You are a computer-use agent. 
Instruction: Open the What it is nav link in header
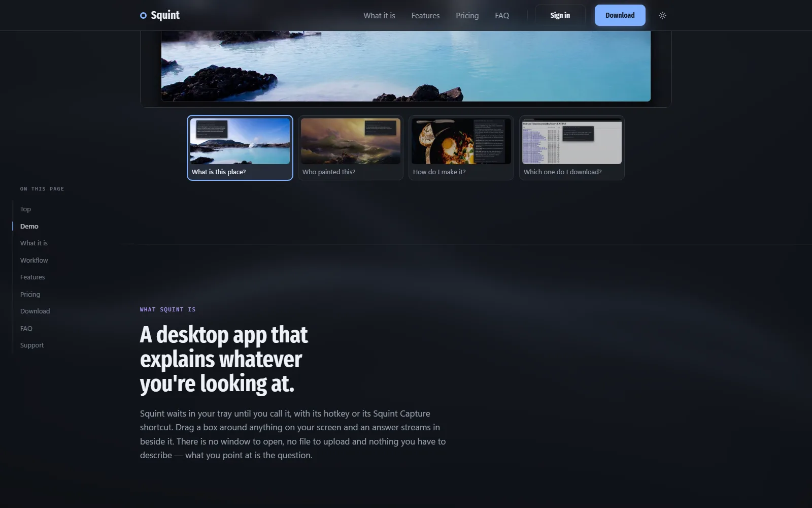pyautogui.click(x=379, y=16)
